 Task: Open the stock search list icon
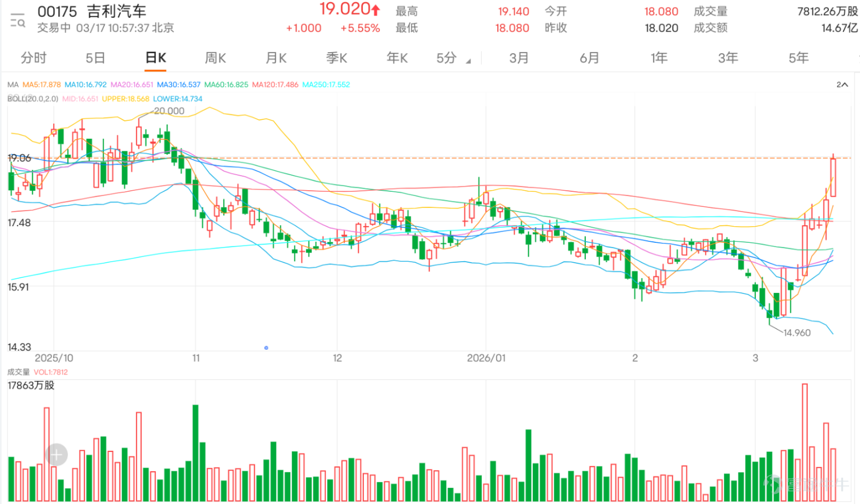pos(17,20)
